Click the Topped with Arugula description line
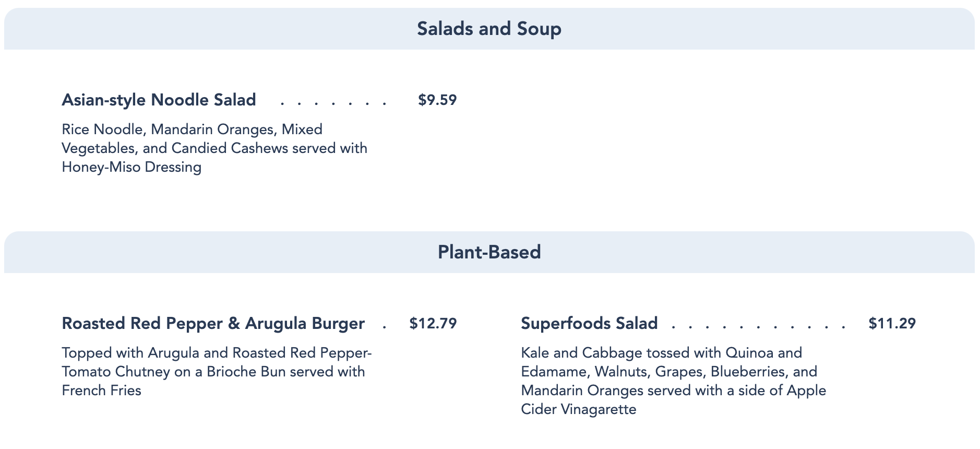This screenshot has width=980, height=449. [217, 353]
